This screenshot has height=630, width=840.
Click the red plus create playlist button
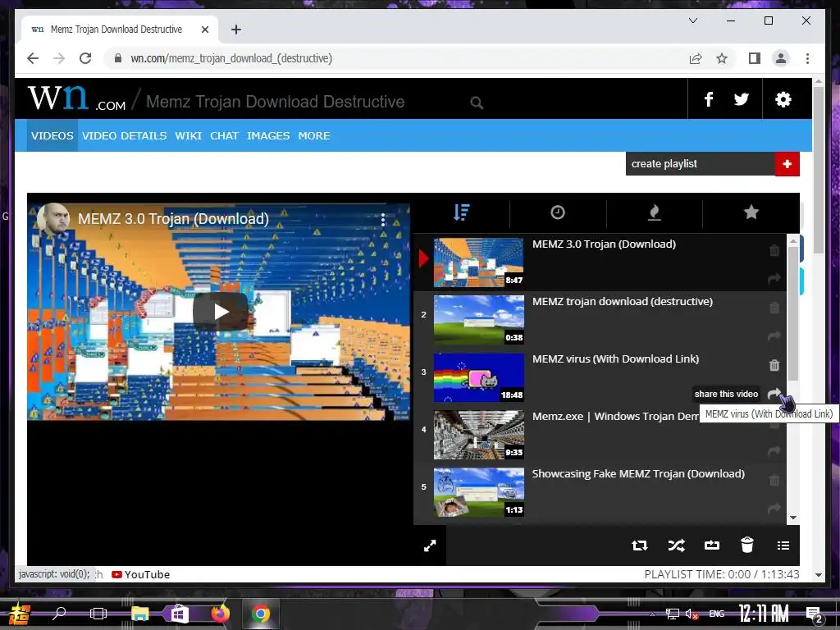tap(787, 164)
